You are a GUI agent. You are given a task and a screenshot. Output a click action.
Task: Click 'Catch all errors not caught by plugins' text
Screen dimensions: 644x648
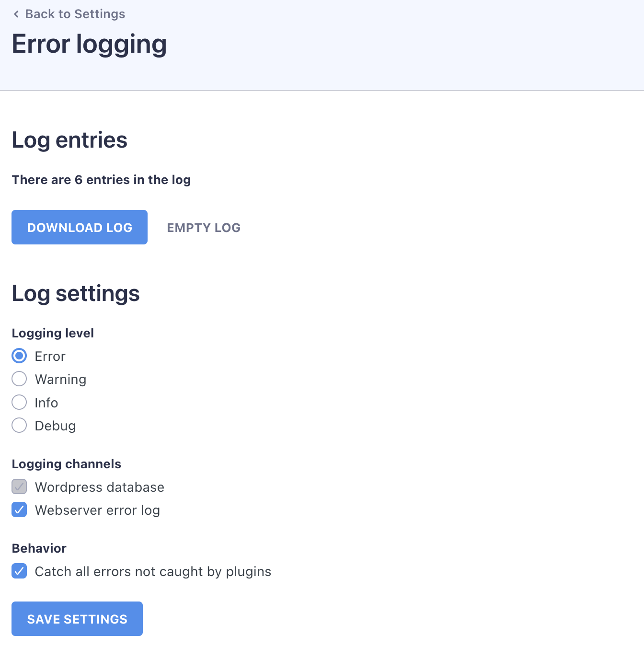153,572
